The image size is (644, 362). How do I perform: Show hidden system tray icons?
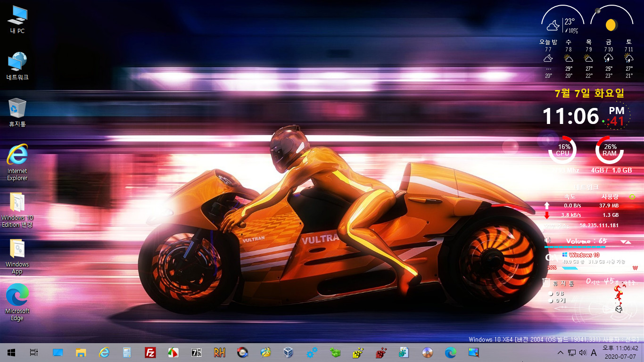560,353
